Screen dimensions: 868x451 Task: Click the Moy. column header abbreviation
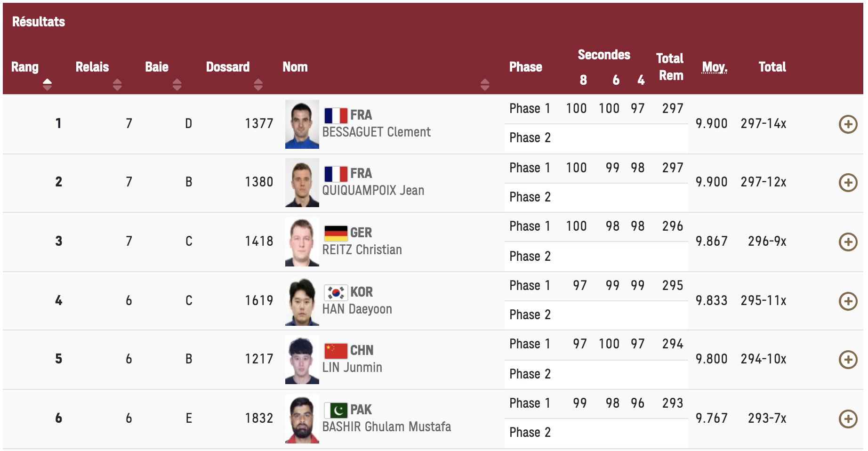click(715, 67)
